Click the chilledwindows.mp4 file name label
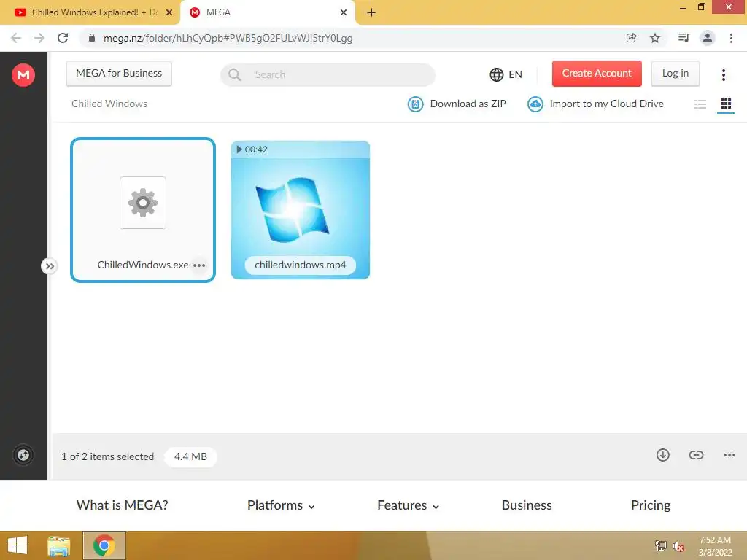 pyautogui.click(x=300, y=265)
